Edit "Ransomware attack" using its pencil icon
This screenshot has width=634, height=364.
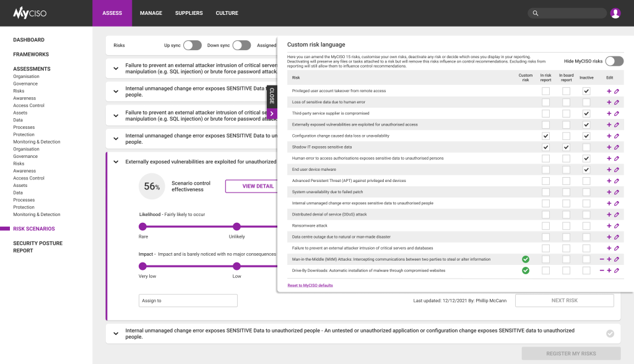click(617, 227)
